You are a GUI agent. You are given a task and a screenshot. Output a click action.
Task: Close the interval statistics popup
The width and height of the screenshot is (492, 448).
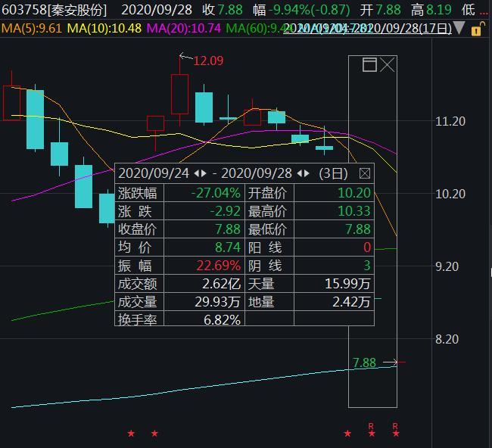point(365,173)
